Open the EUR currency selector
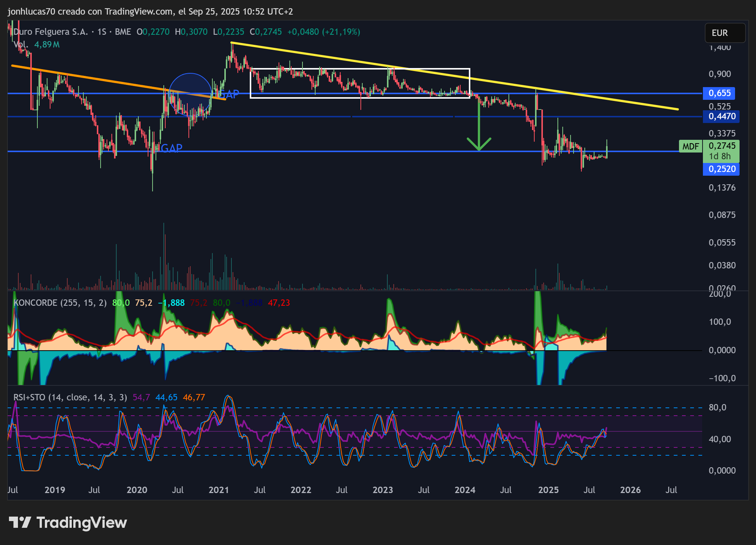The image size is (756, 545). coord(725,33)
